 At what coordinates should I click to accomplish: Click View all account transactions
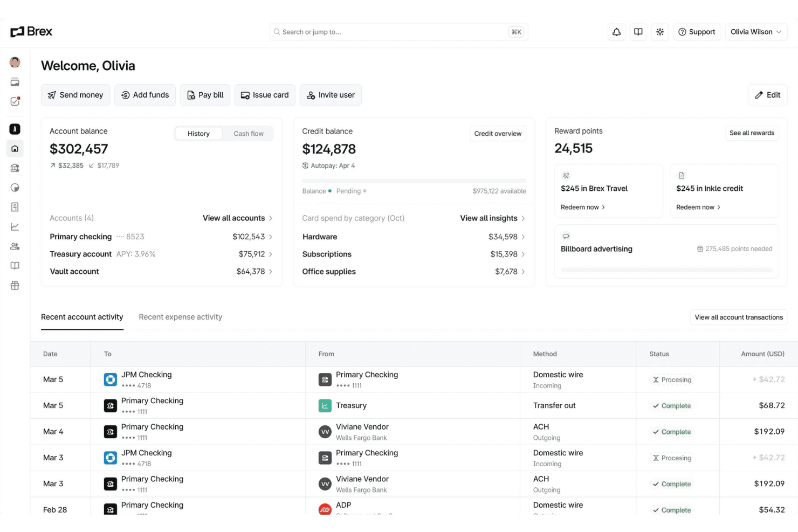tap(739, 317)
